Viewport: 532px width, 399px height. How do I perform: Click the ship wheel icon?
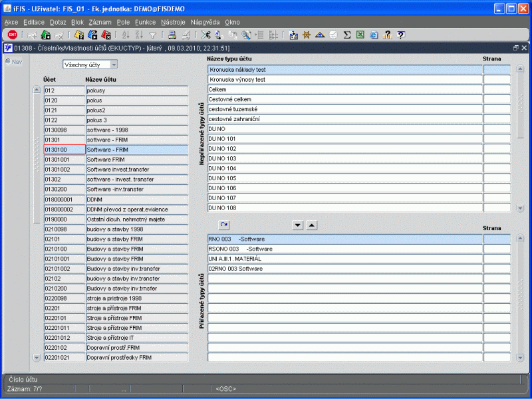click(x=307, y=35)
